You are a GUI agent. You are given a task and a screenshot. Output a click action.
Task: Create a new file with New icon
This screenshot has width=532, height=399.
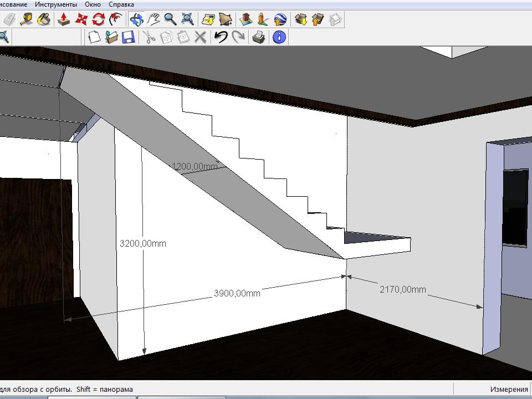[94, 37]
